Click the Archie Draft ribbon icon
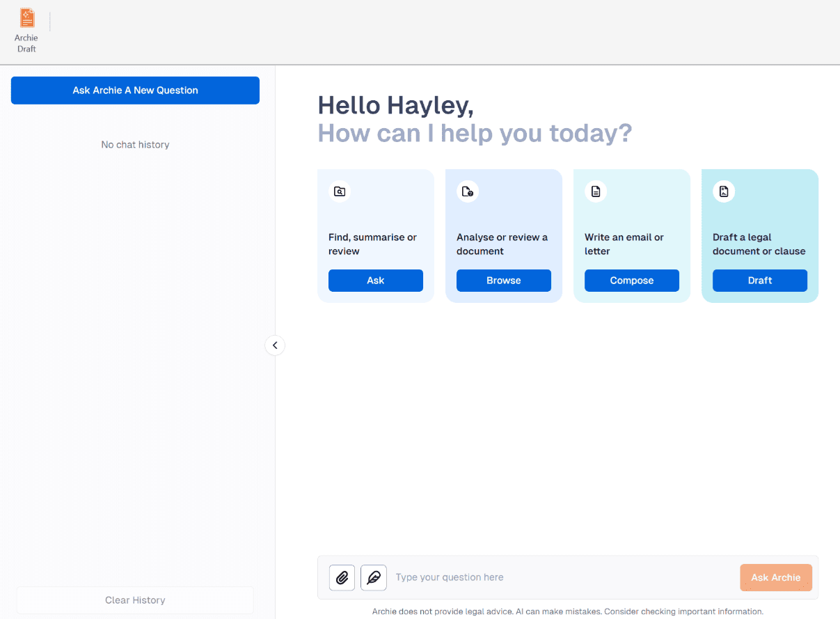 (26, 31)
